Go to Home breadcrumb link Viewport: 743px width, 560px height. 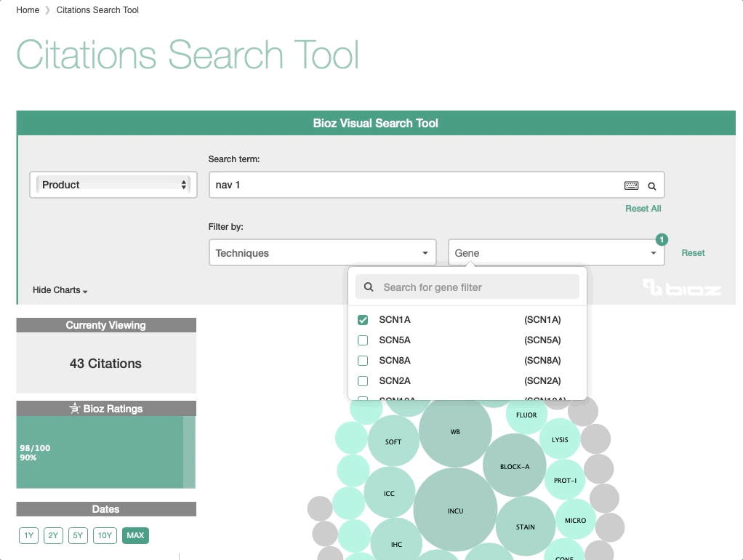[x=28, y=10]
